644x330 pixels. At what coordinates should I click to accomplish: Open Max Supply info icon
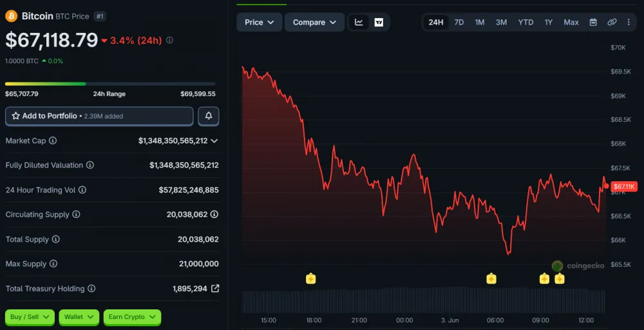(53, 264)
